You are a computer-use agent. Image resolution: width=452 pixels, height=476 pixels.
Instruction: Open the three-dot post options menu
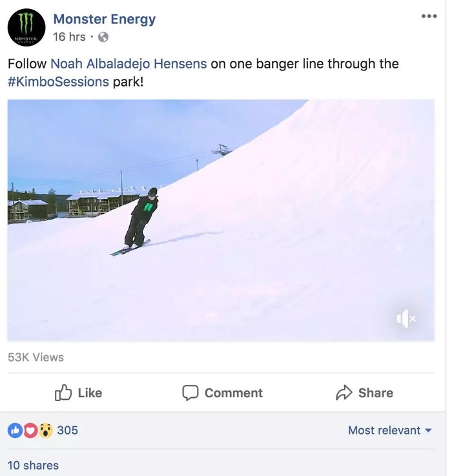[x=429, y=16]
